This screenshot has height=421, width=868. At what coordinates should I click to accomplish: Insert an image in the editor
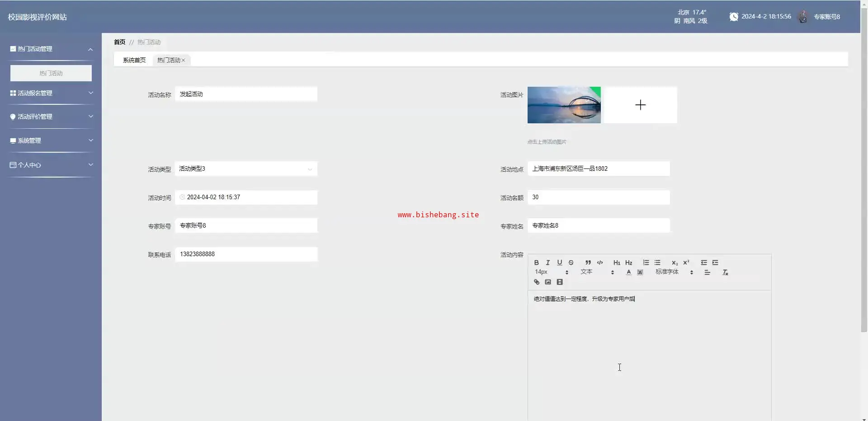[x=548, y=282]
